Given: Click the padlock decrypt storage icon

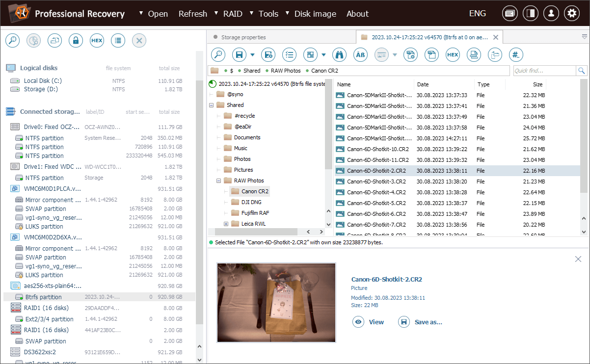Looking at the screenshot, I should tap(76, 41).
